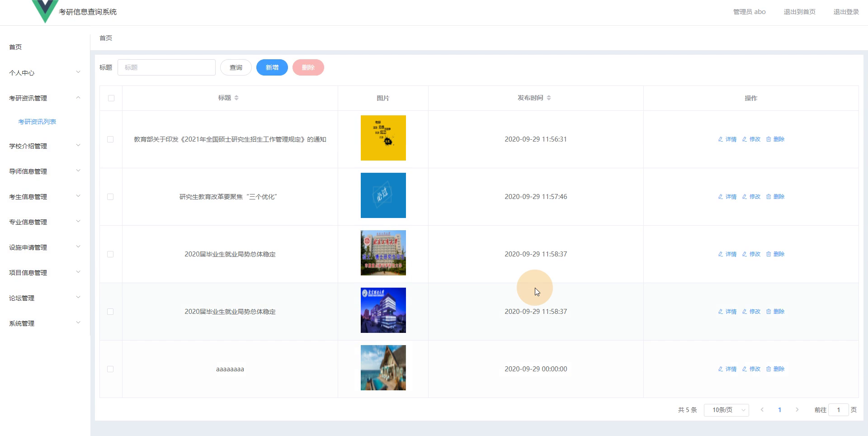This screenshot has width=868, height=436.
Task: Click 退出登录 in the top bar
Action: (x=846, y=12)
